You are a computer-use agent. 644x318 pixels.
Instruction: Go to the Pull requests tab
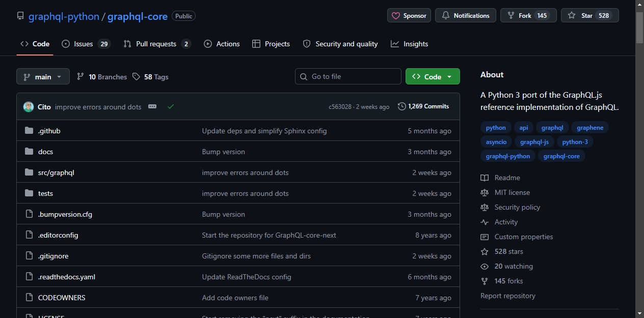pos(157,44)
